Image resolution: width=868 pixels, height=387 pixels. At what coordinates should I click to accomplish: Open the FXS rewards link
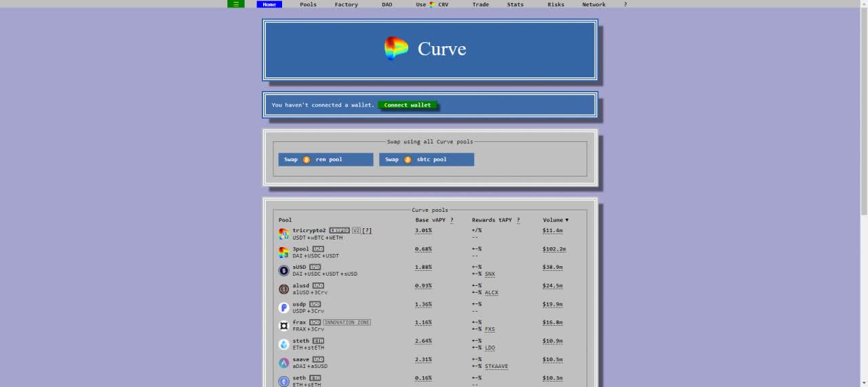pos(490,329)
